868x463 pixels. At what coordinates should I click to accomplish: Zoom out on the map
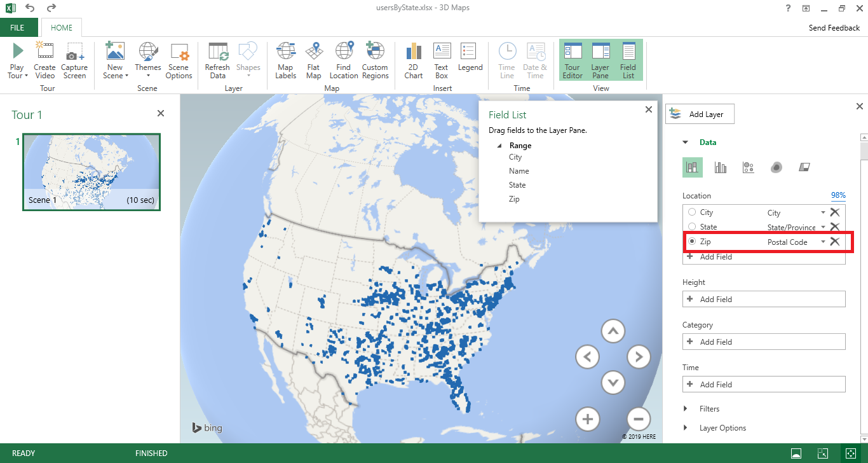pyautogui.click(x=639, y=419)
